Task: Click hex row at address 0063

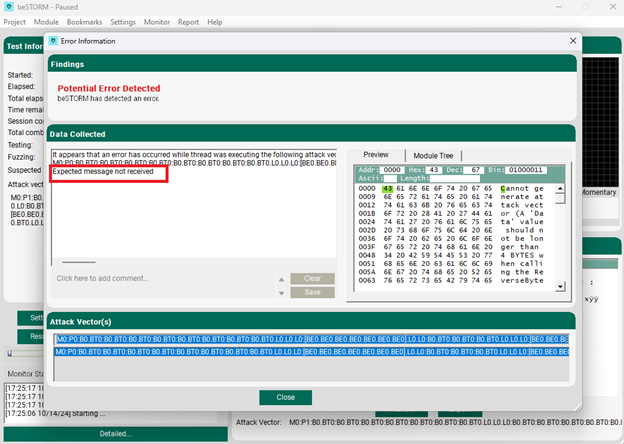Action: point(451,280)
